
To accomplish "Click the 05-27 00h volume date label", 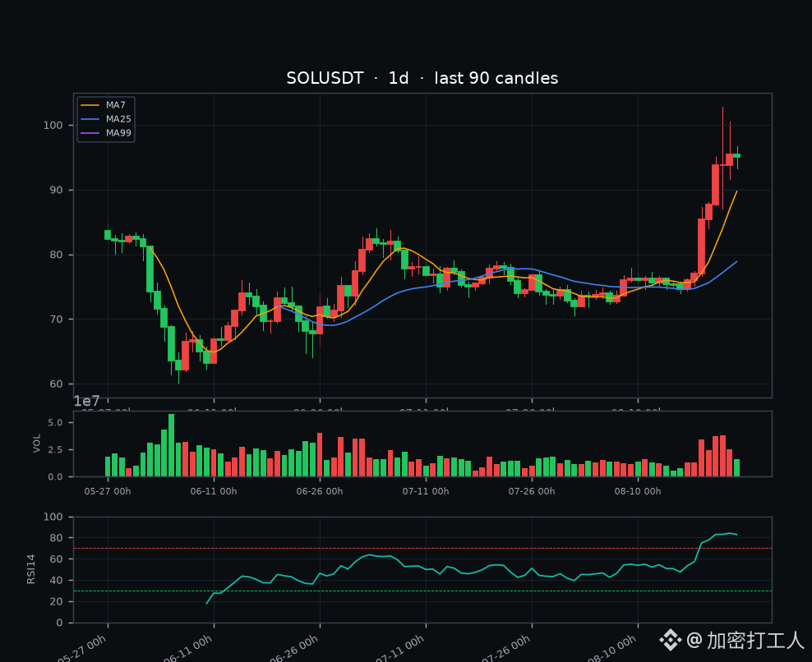I will 108,491.
